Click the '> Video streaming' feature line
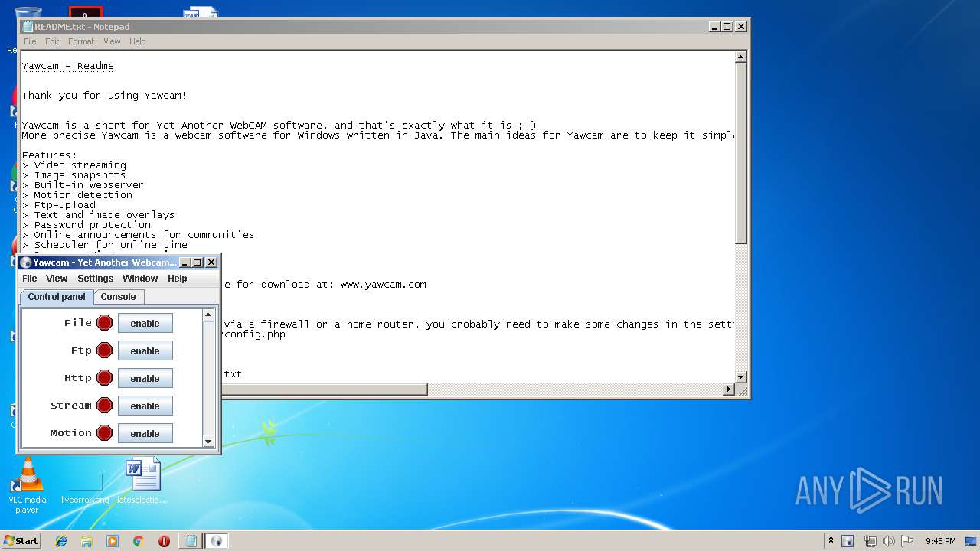 click(74, 165)
